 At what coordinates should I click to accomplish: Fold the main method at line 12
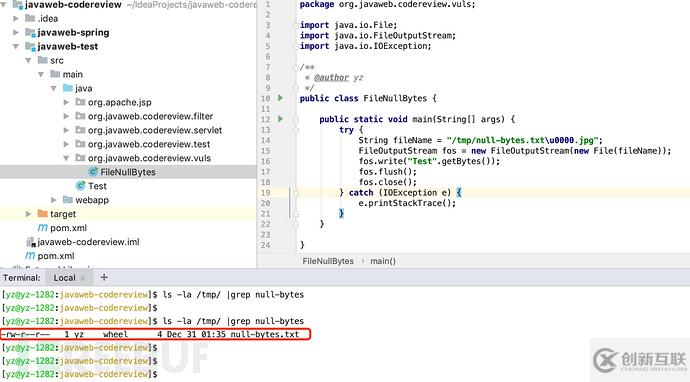296,119
